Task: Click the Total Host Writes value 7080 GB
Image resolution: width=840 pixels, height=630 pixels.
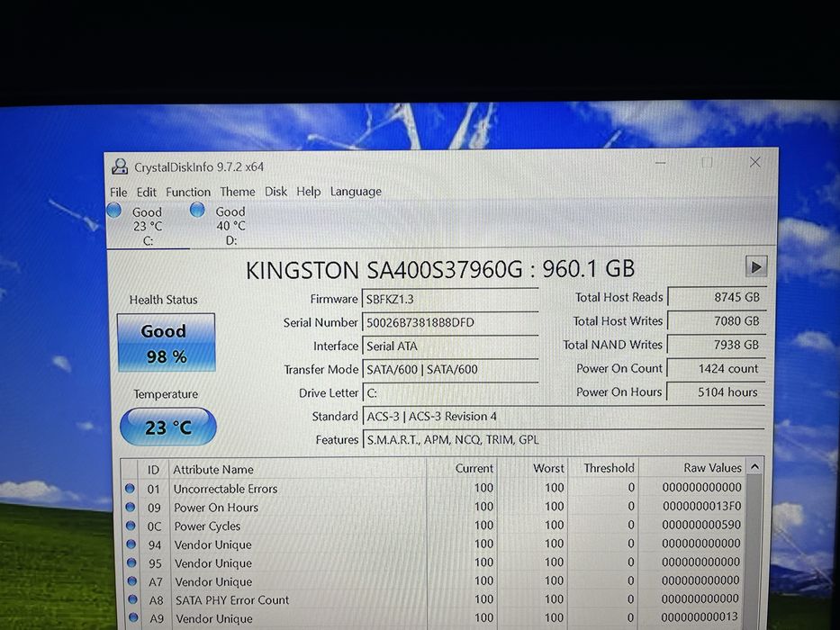Action: coord(717,320)
